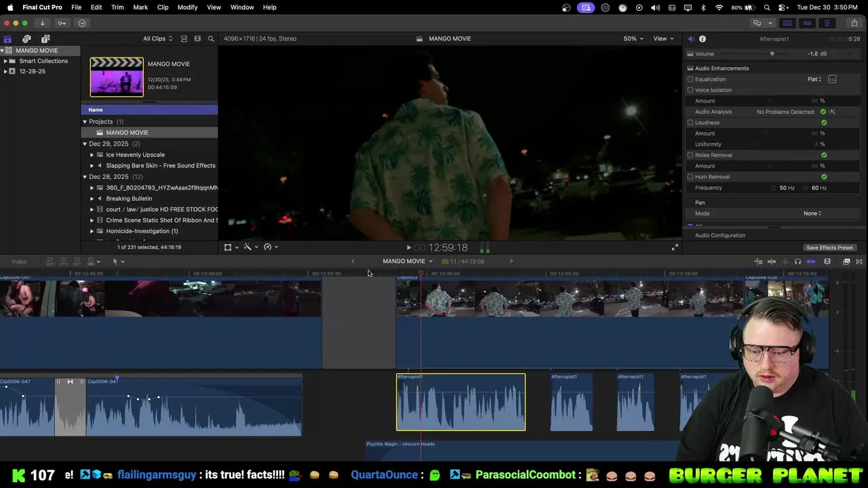Expand the Smart Collections folder
The height and width of the screenshot is (488, 868).
(x=5, y=61)
